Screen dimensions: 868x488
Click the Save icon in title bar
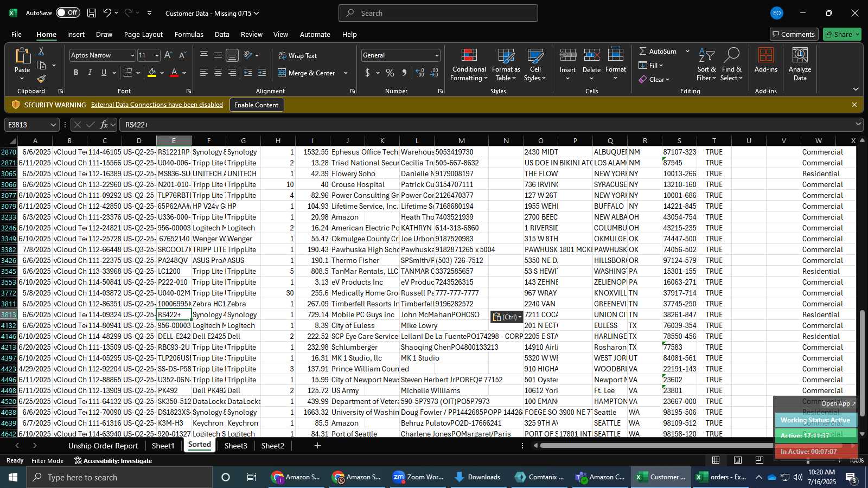pyautogui.click(x=92, y=13)
